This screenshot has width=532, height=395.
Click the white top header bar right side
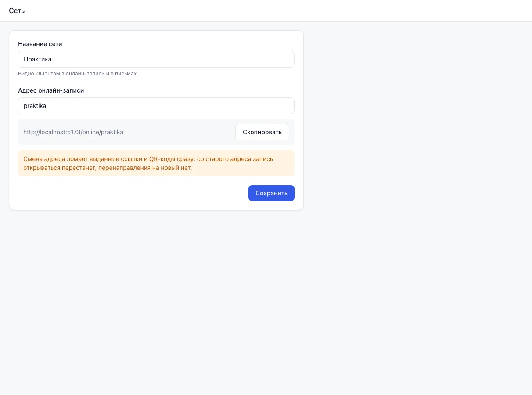click(395, 11)
